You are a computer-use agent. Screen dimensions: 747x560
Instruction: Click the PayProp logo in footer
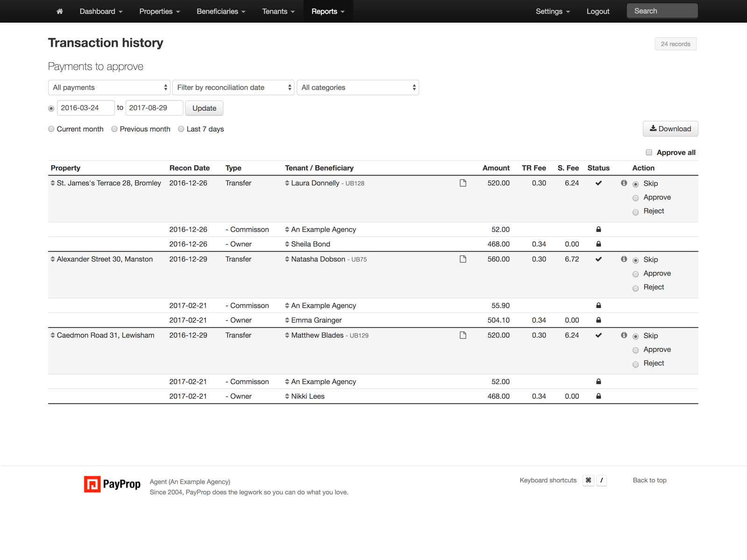tap(112, 484)
